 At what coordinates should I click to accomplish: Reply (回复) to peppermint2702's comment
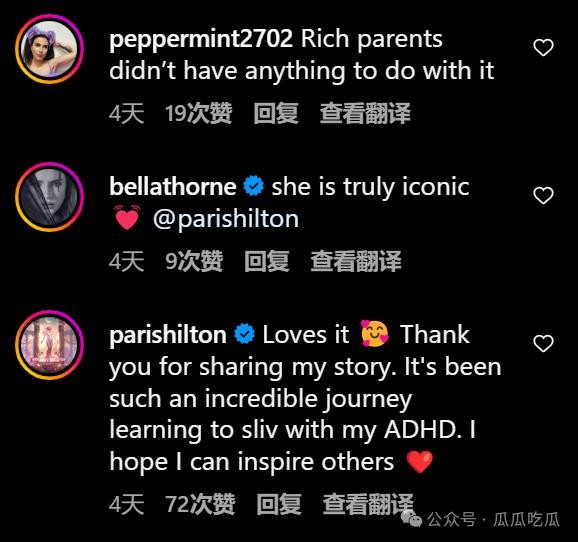coord(276,113)
